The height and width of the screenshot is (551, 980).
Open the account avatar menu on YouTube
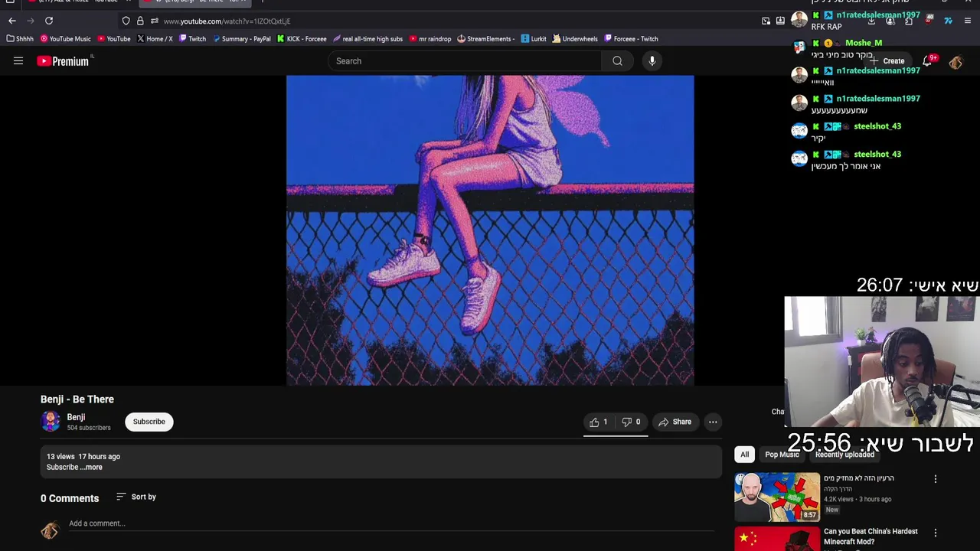tap(955, 62)
